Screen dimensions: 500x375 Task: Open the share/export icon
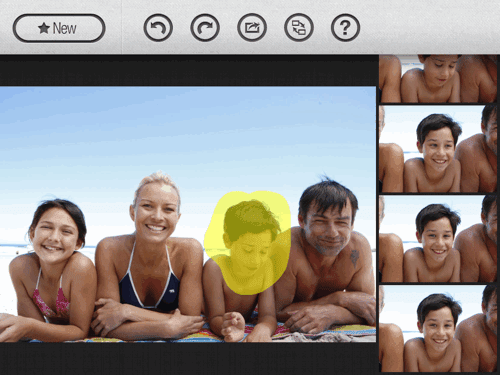point(252,28)
